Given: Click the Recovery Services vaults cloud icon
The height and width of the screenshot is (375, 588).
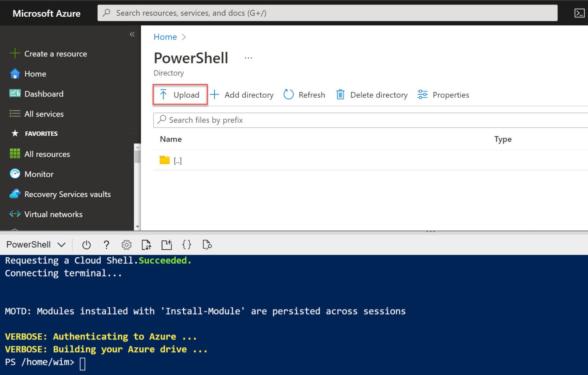Looking at the screenshot, I should click(x=15, y=194).
